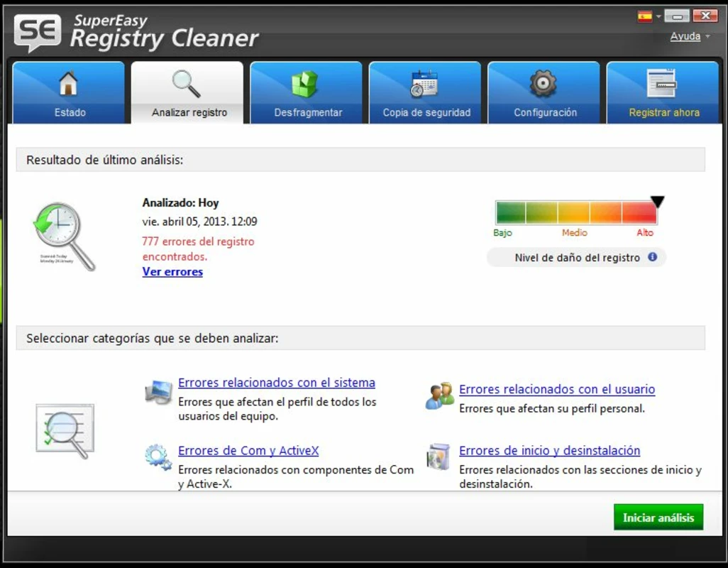Viewport: 728px width, 568px height.
Task: Open the Ayuda help menu
Action: [685, 36]
